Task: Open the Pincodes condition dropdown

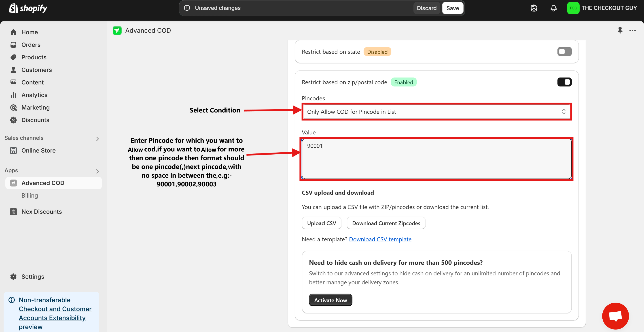Action: pos(436,112)
